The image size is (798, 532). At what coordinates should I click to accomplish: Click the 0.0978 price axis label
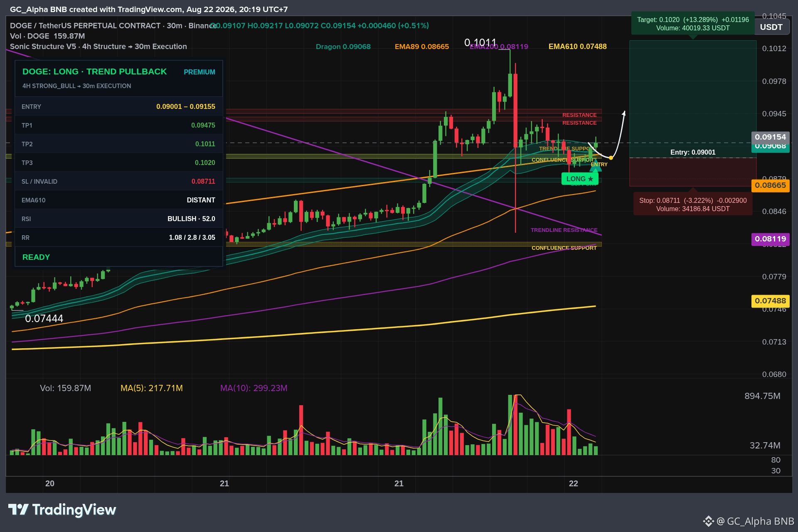[774, 81]
